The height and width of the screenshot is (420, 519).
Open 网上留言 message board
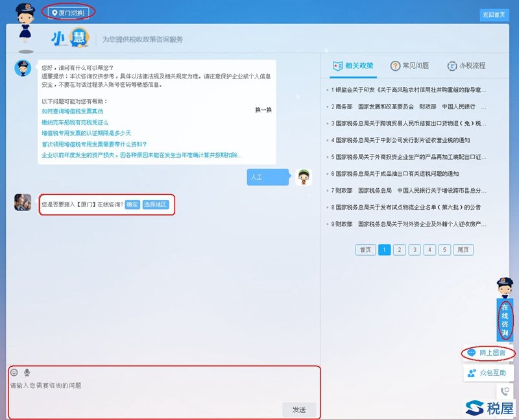click(x=489, y=352)
